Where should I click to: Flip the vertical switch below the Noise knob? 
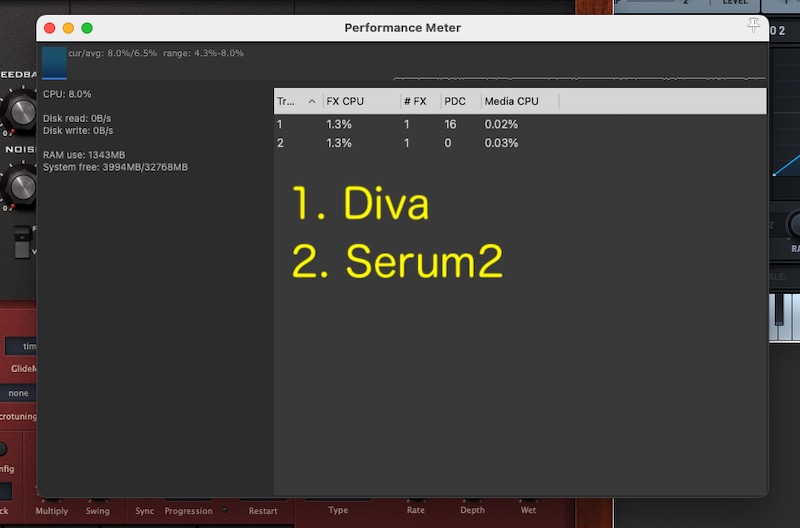tap(22, 242)
